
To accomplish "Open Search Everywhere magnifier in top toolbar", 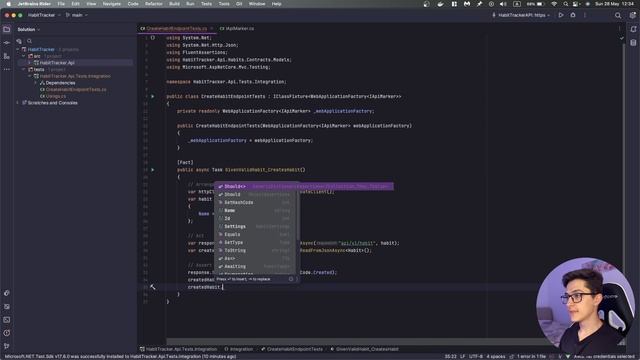I will (x=618, y=16).
